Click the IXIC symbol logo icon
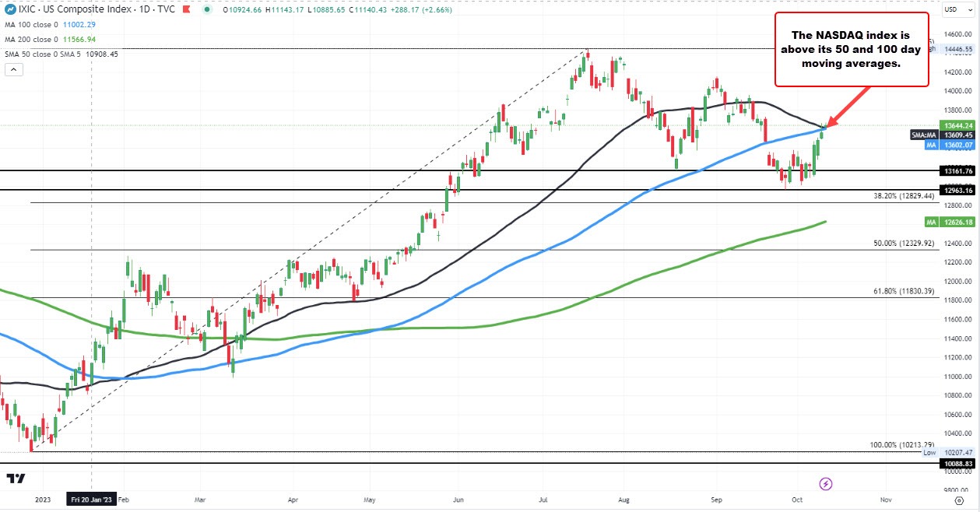980x512 pixels. tap(10, 9)
